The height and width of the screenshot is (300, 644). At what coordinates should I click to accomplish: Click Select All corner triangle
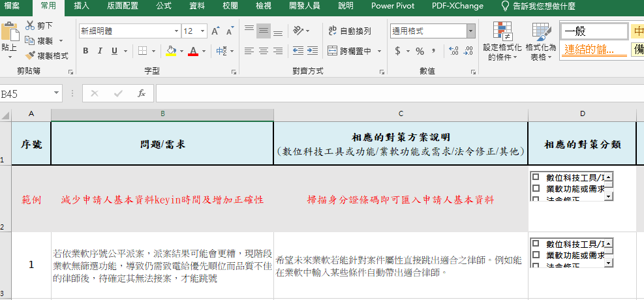5,115
